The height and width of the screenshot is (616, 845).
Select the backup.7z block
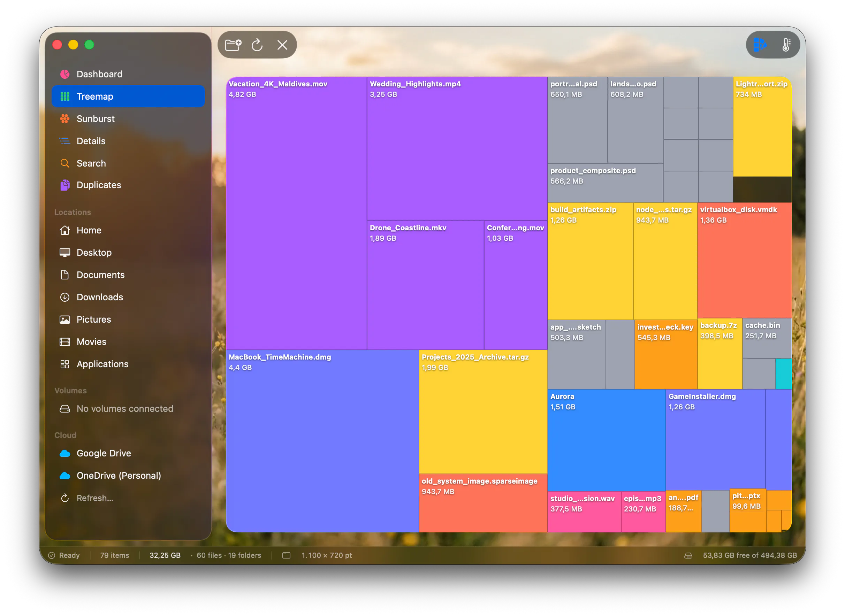720,354
